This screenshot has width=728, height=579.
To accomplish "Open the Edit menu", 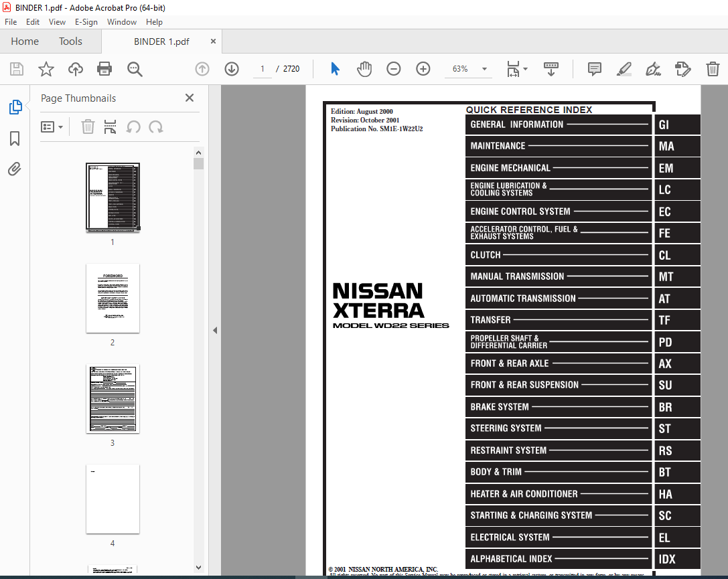I will pos(33,22).
